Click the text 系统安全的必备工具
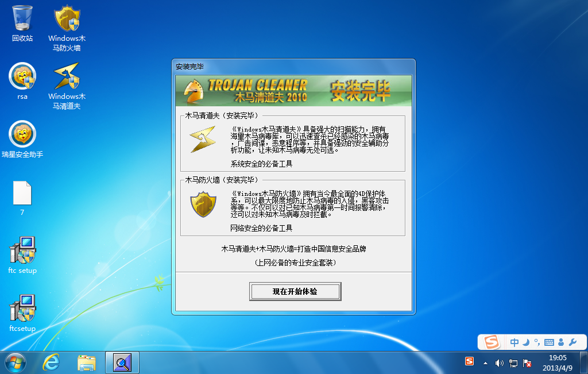This screenshot has width=588, height=374. click(x=261, y=164)
